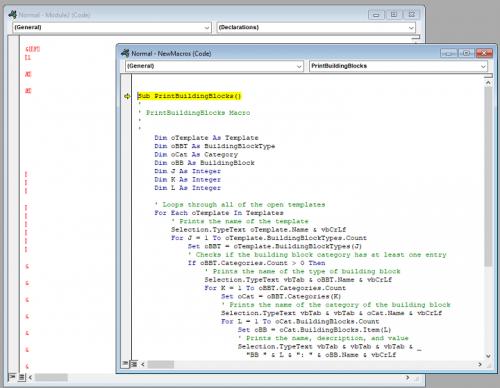
Task: Click the 'Normal - NewMacros (Code)' title text
Action: point(171,53)
